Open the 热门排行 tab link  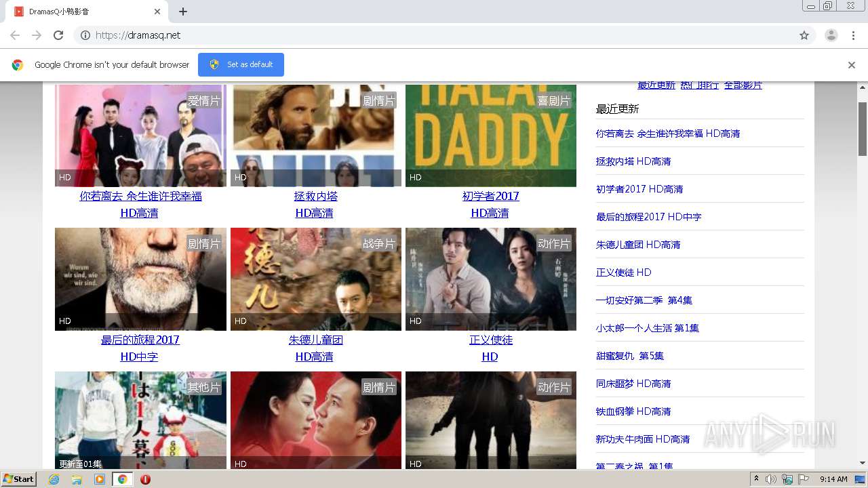click(x=699, y=85)
